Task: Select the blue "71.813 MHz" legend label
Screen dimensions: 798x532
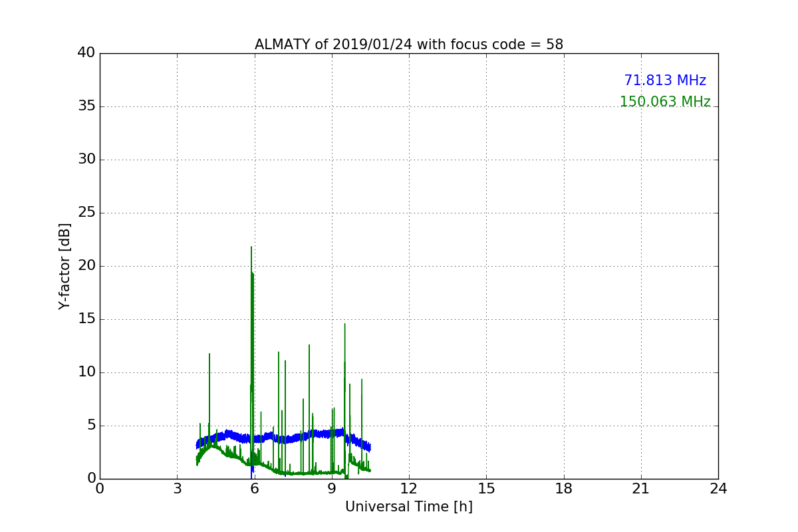Action: tap(665, 80)
